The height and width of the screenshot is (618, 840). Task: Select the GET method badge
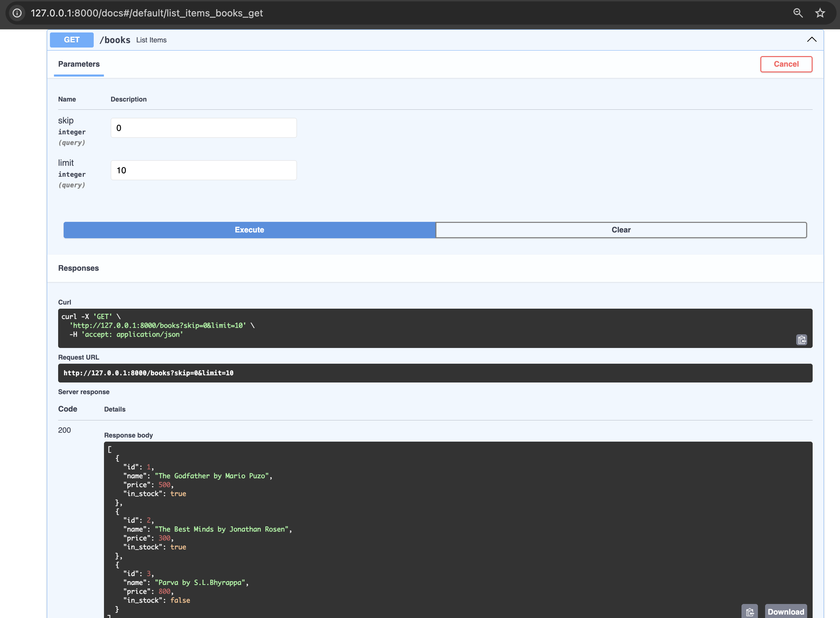(x=71, y=40)
